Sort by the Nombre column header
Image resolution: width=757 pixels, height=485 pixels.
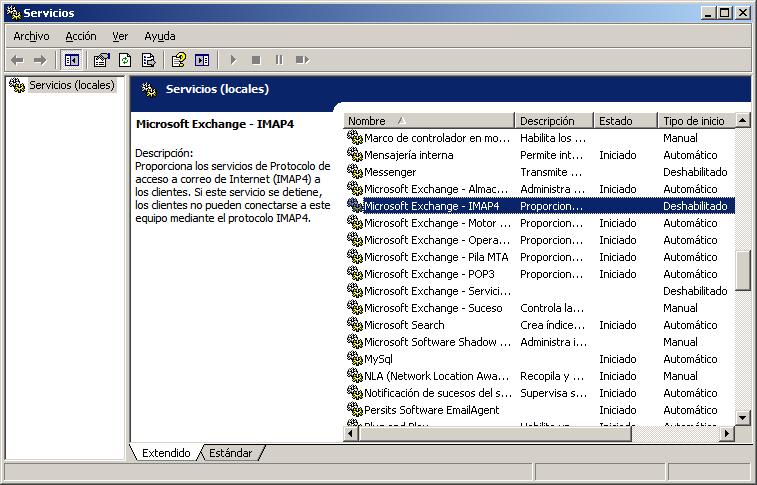tap(428, 121)
